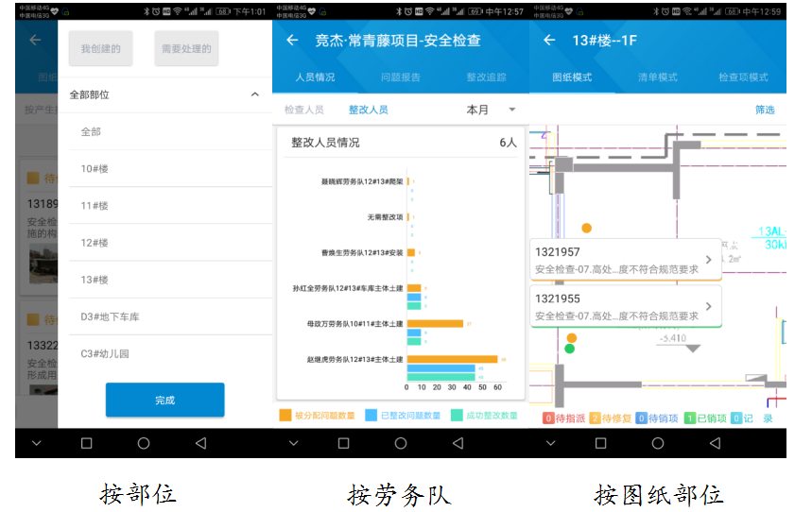
Task: Open issue card 1321957
Action: point(626,260)
